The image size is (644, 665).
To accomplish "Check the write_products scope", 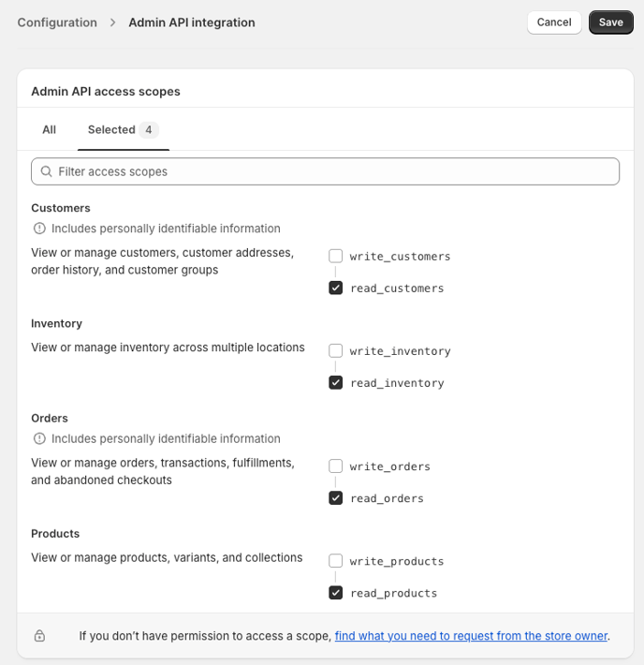I will click(x=335, y=561).
